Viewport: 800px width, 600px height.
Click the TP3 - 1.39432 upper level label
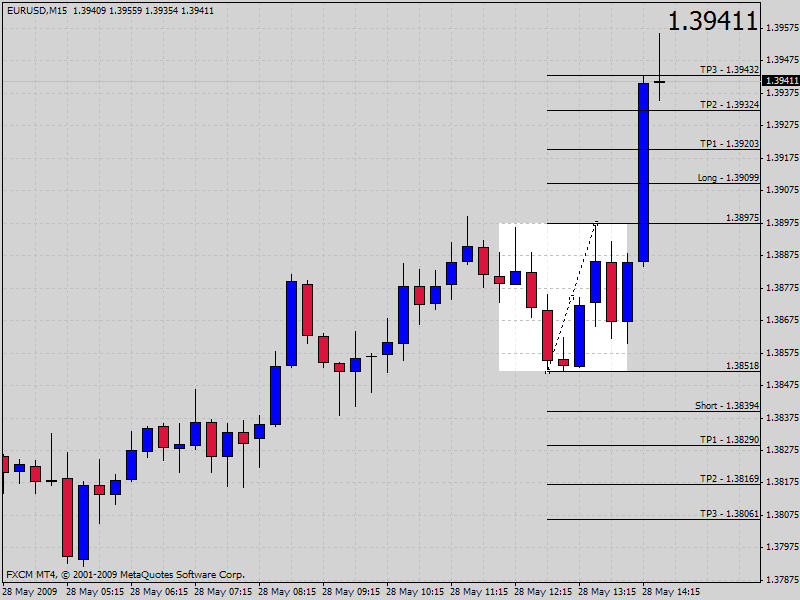click(729, 69)
